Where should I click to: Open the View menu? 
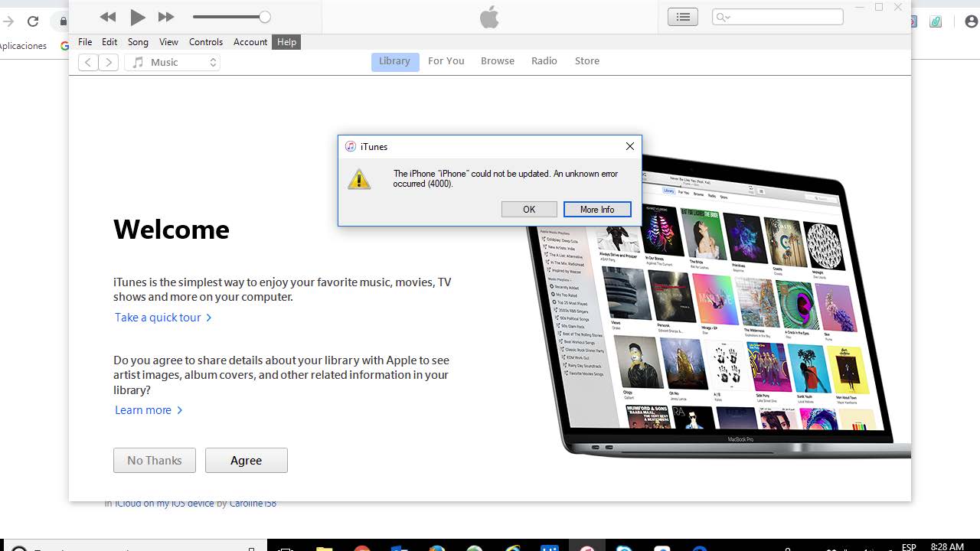click(168, 42)
